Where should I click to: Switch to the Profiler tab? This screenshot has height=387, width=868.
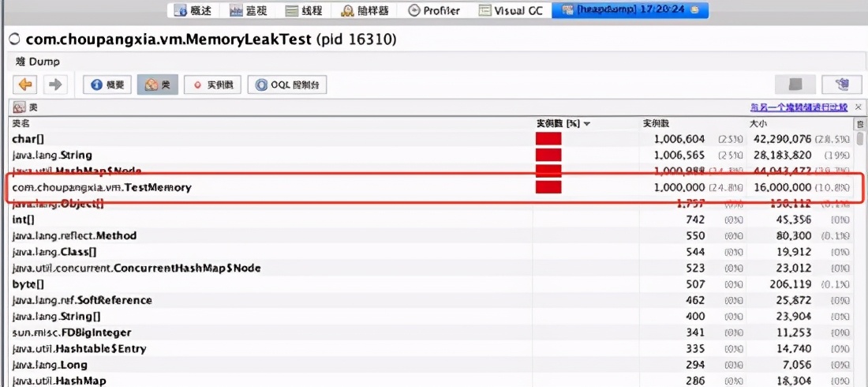[435, 10]
